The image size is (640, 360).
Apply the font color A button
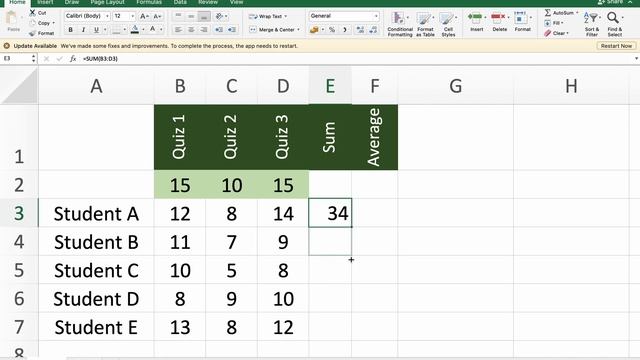point(153,29)
